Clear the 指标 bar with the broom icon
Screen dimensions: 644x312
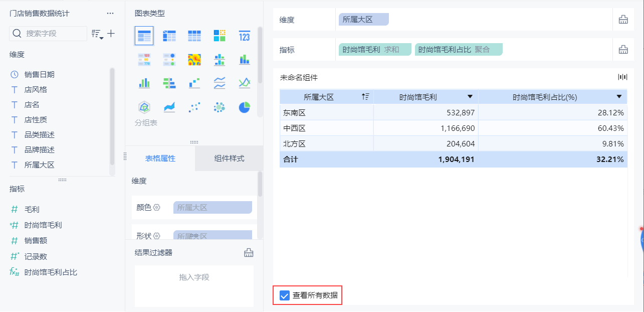(623, 50)
